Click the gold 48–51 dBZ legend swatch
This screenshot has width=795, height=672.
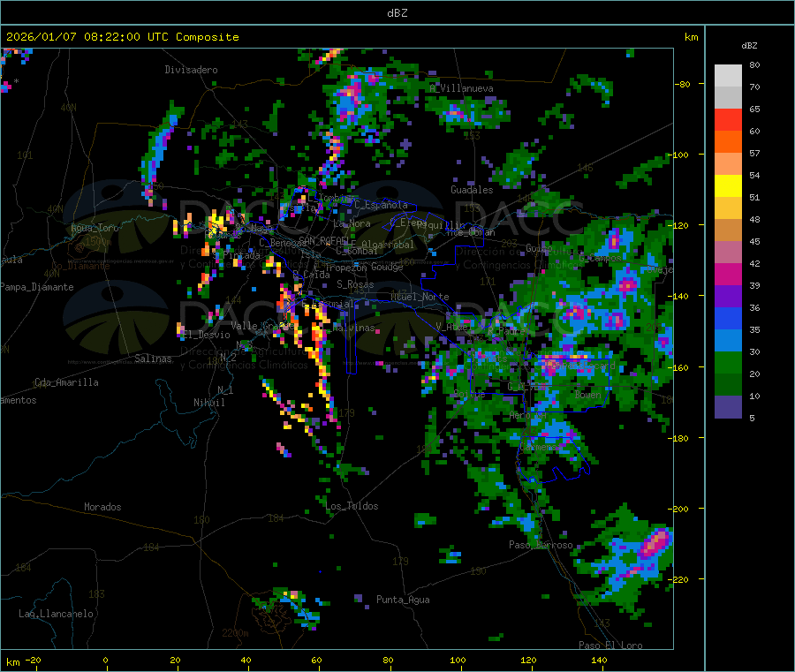pos(728,208)
